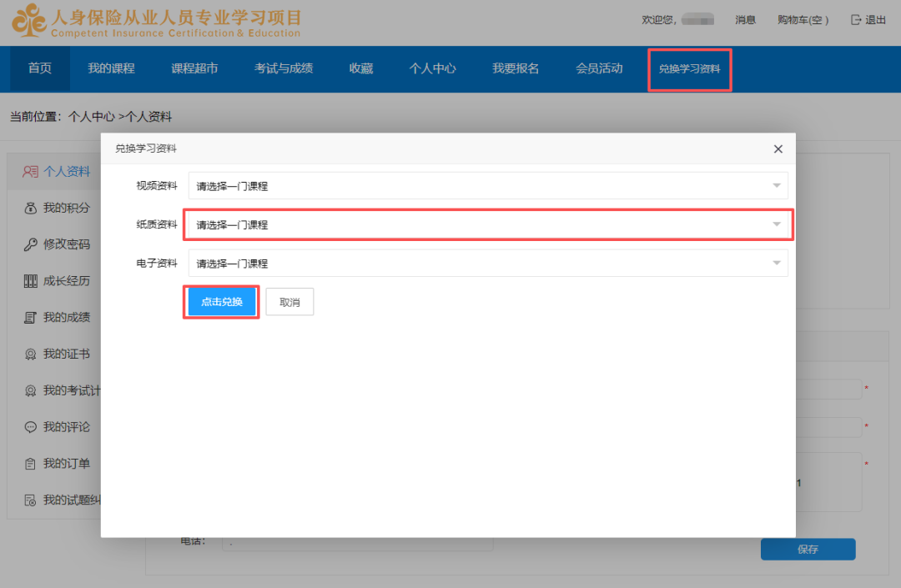Click the 我的订单 clipboard icon
Viewport: 901px width, 588px height.
point(31,464)
